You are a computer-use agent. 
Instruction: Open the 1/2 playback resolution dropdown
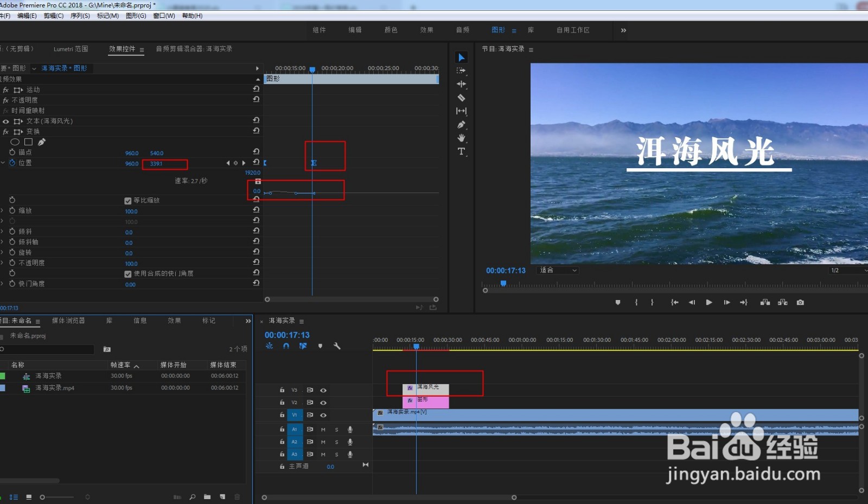click(848, 270)
